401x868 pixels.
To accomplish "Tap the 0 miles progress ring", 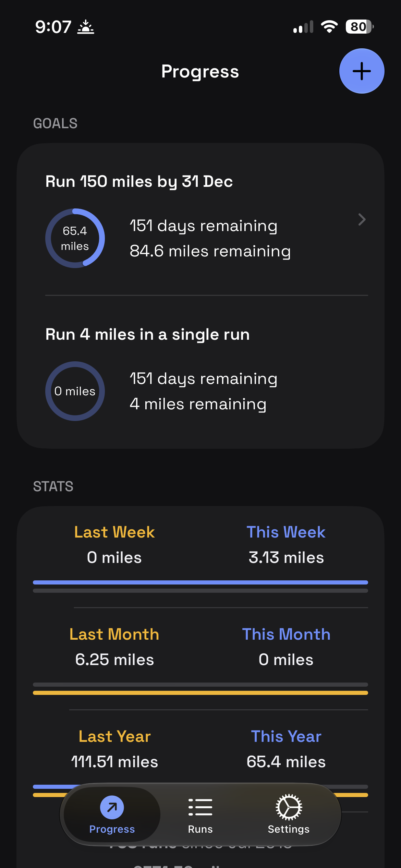I will 75,391.
